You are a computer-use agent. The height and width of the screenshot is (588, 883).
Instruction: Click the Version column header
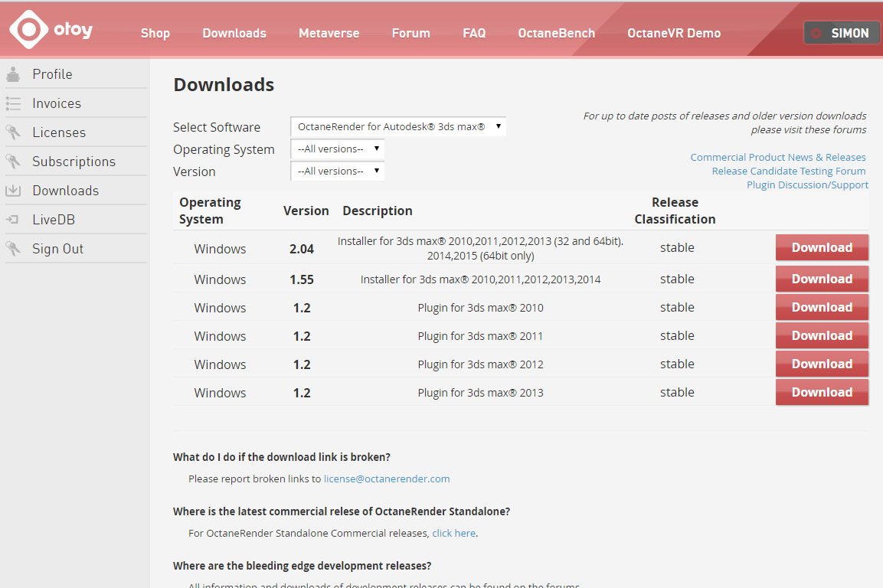click(x=306, y=211)
